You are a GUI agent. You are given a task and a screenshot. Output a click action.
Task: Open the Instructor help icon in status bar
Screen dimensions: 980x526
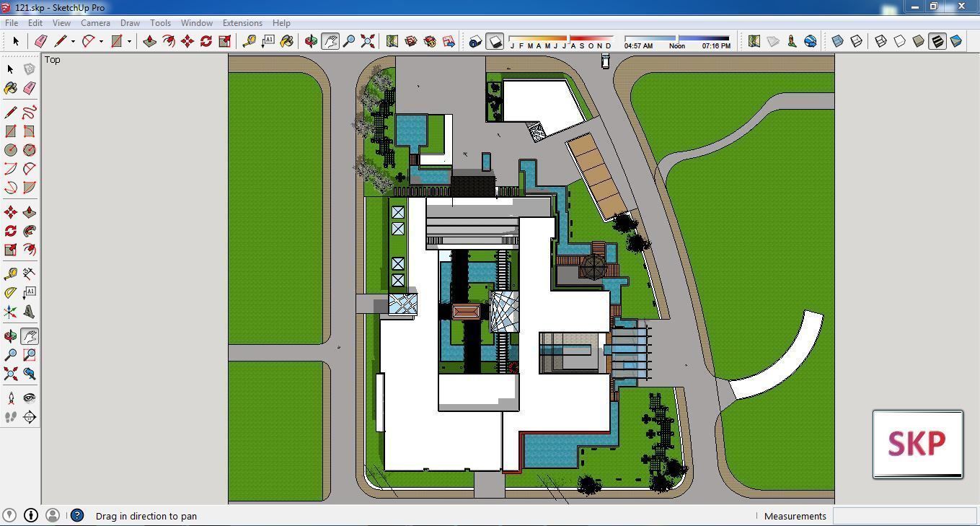77,515
